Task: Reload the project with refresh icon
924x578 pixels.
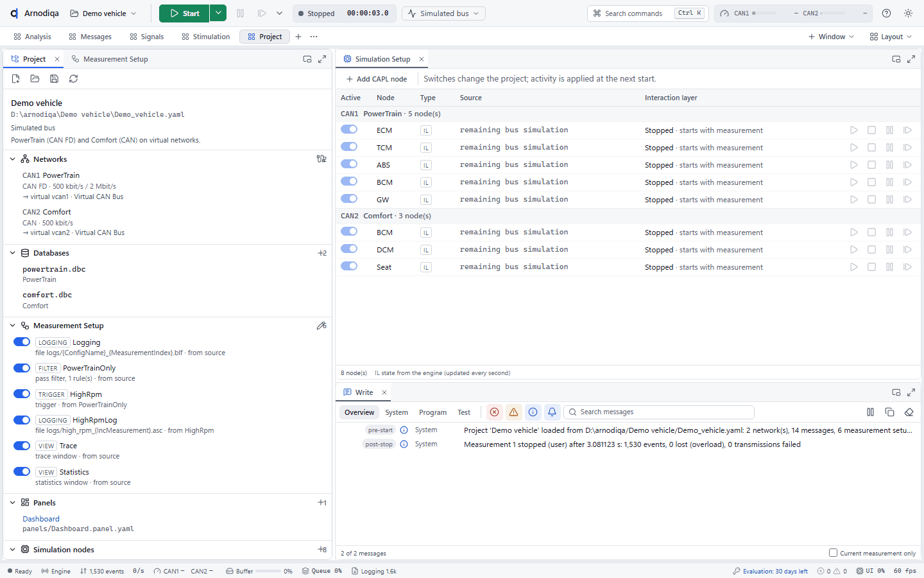Action: pos(74,78)
